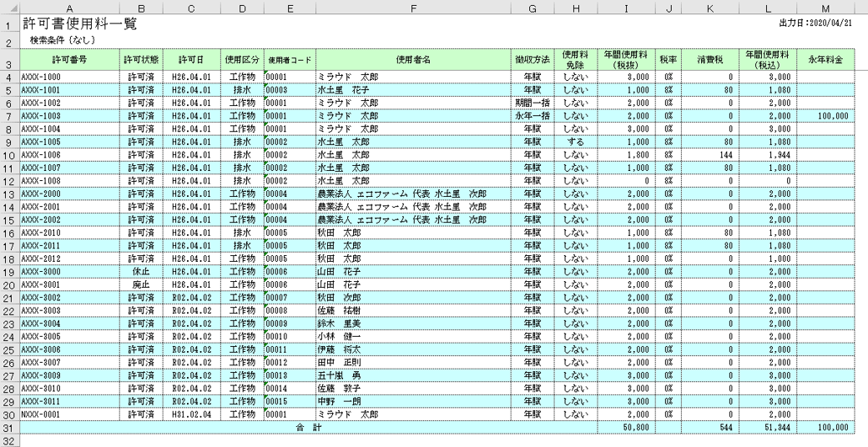This screenshot has width=868, height=447.
Task: Select the 544 total tax cell
Action: pos(710,428)
